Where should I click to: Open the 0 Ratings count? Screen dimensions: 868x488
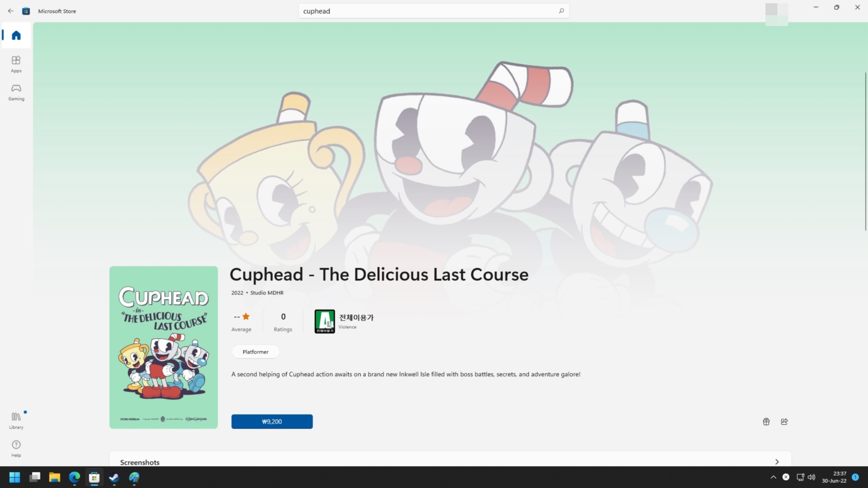point(283,322)
